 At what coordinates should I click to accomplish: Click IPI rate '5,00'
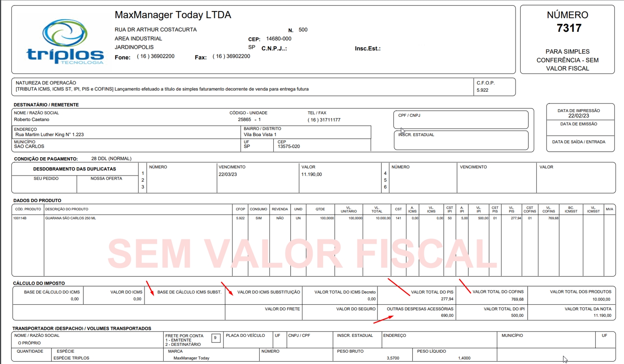[464, 218]
